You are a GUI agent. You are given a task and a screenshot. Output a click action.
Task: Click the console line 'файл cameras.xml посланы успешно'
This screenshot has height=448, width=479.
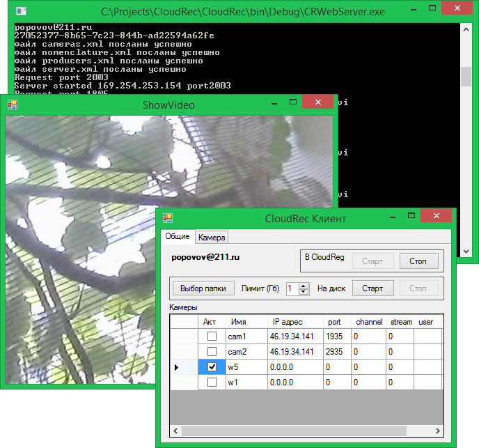(x=103, y=44)
